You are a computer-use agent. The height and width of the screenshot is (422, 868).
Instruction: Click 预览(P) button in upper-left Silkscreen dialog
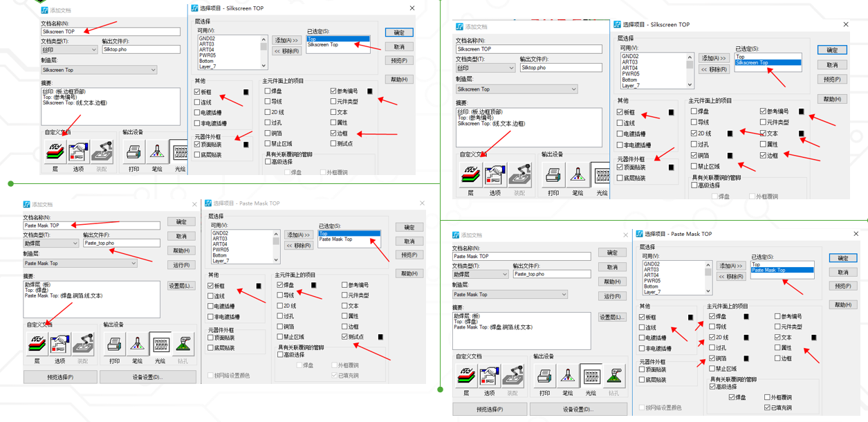tap(399, 61)
